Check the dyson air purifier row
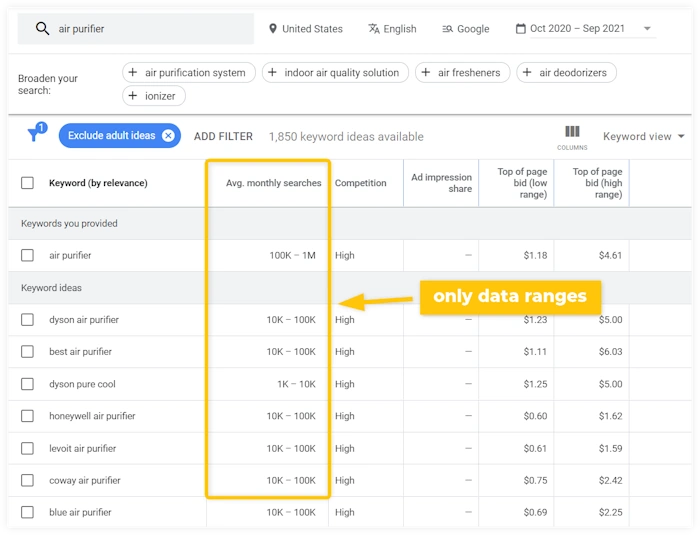 pos(27,319)
